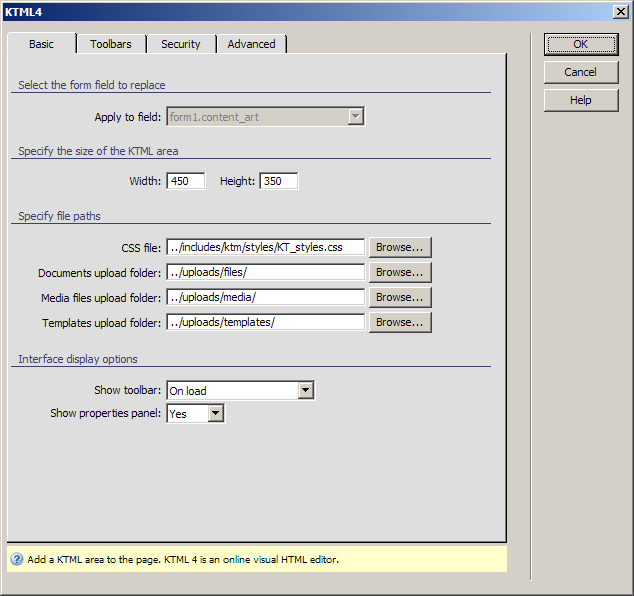Browse for the Media files upload folder
Screen dimensions: 634x596
tap(400, 297)
